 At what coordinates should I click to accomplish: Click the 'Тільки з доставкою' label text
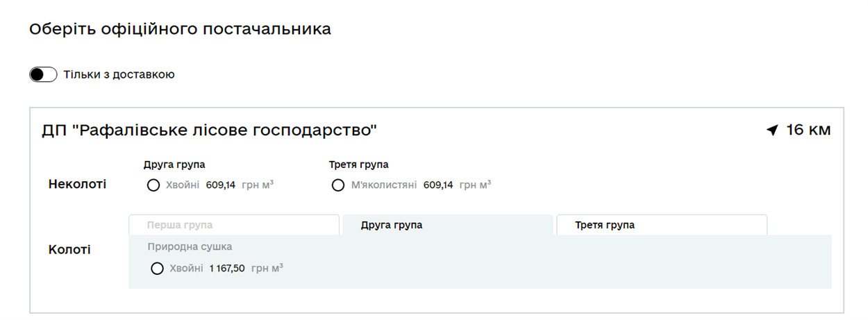pos(119,74)
